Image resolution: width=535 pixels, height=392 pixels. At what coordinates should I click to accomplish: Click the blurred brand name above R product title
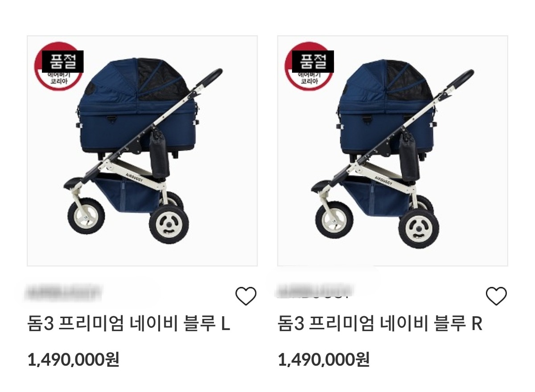(x=314, y=290)
